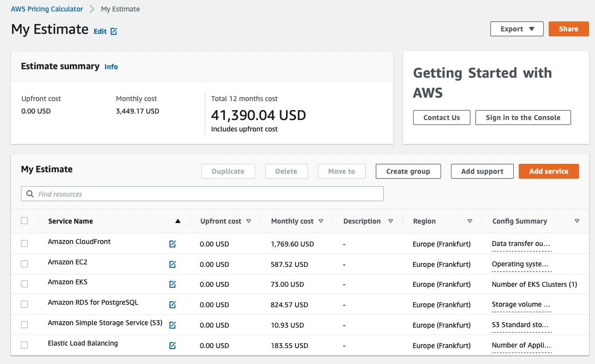Click 'Number of EKS Clusters (1)' text
The height and width of the screenshot is (364, 595).
(534, 284)
